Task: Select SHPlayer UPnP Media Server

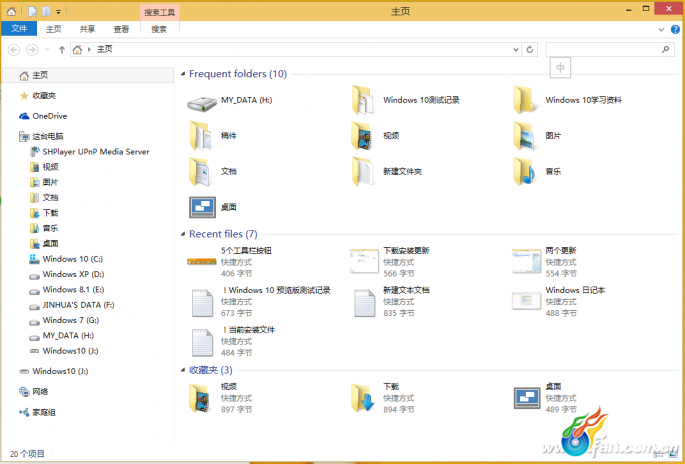Action: [90, 152]
